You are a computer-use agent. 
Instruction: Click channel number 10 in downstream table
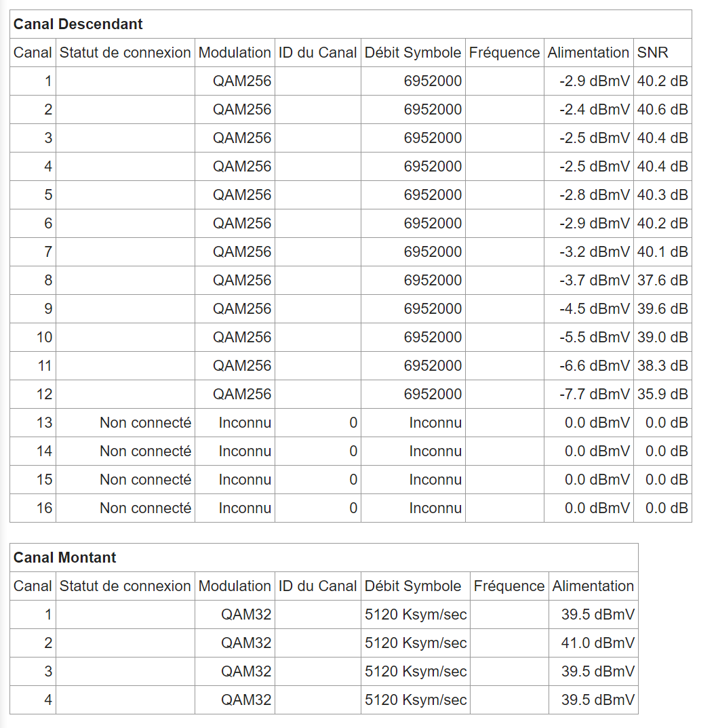pyautogui.click(x=45, y=337)
